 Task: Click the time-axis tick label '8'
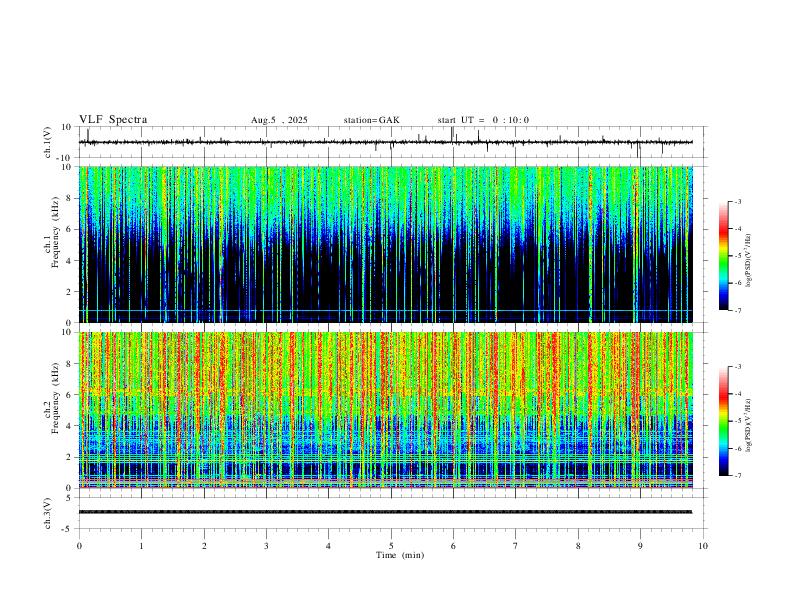(578, 546)
